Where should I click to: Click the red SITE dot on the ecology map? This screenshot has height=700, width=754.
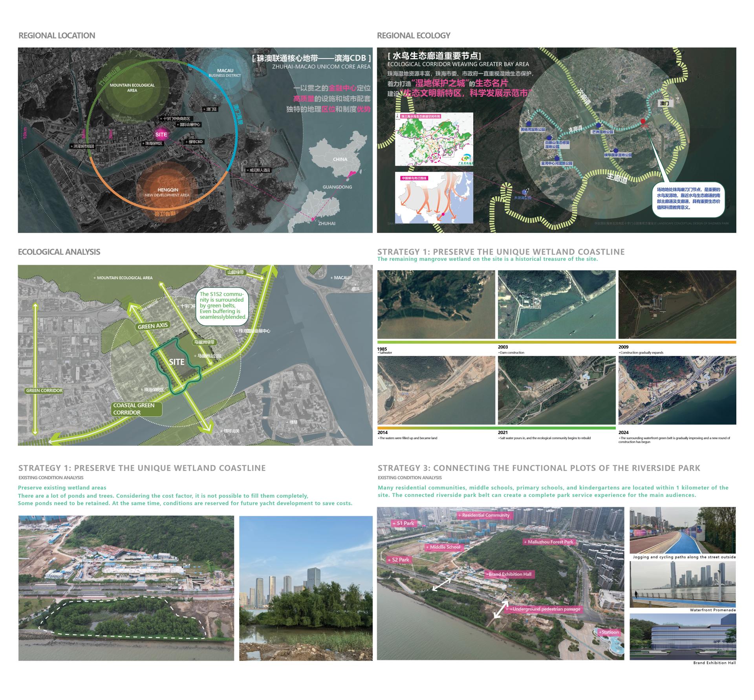coord(642,121)
